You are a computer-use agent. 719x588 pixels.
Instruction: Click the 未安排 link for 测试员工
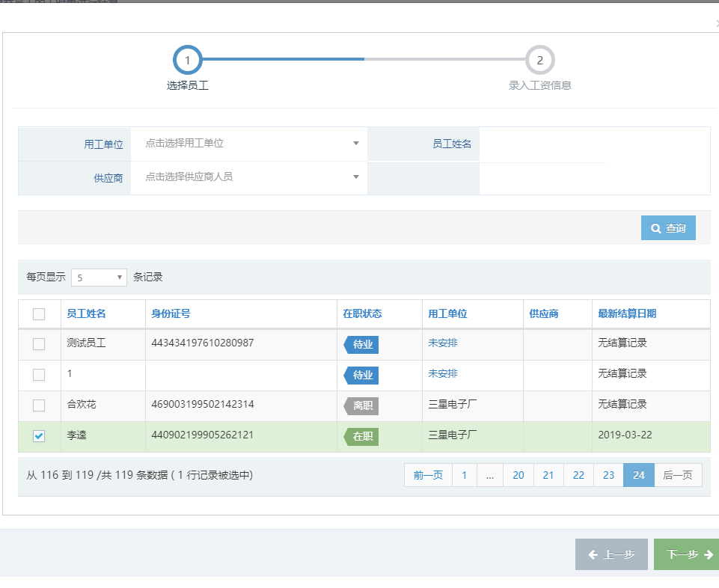click(x=443, y=343)
